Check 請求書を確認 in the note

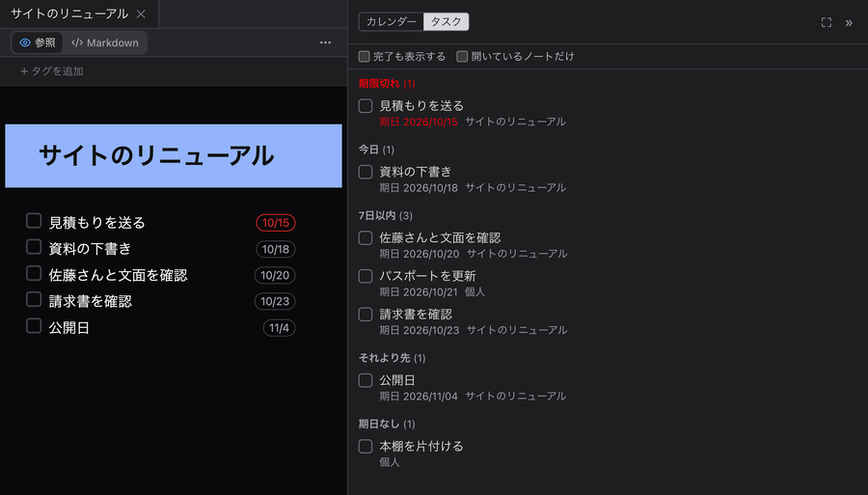click(x=34, y=299)
